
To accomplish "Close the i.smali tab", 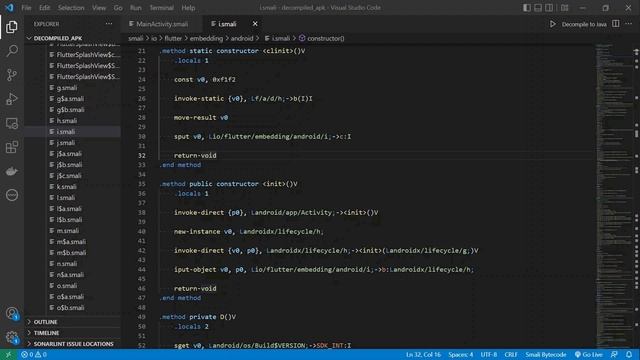I will coord(255,24).
